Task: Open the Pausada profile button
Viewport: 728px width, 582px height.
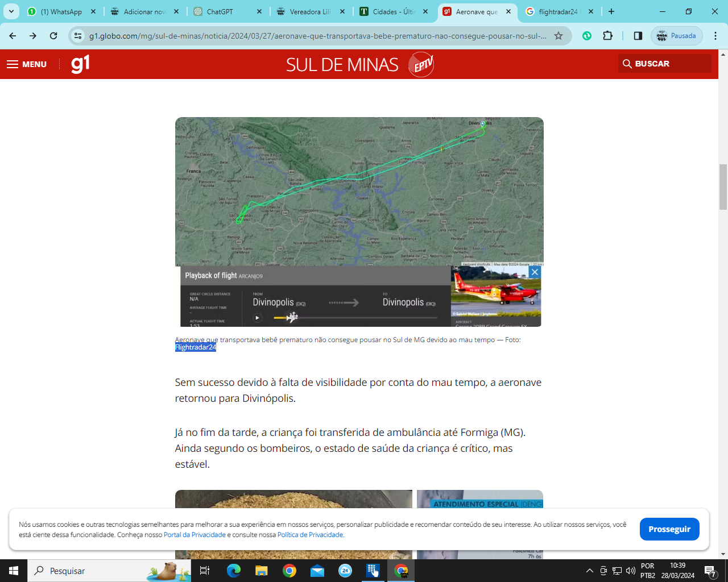Action: (677, 36)
